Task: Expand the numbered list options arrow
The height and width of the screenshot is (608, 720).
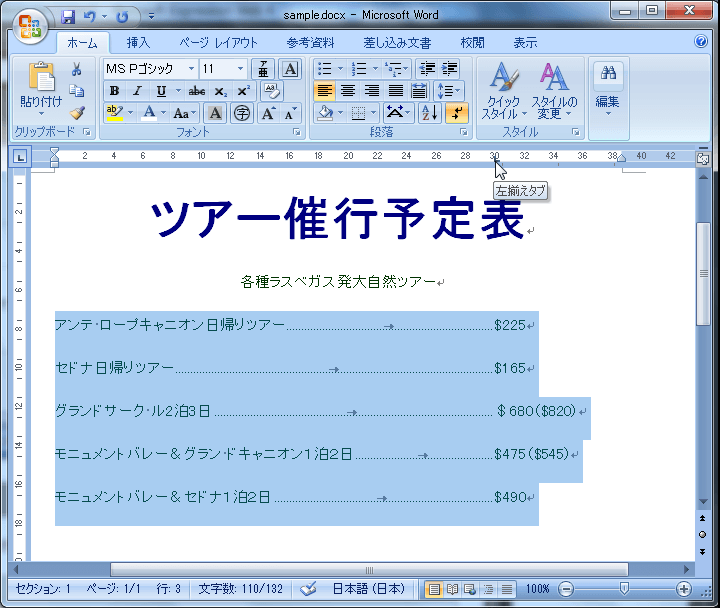Action: coord(376,69)
